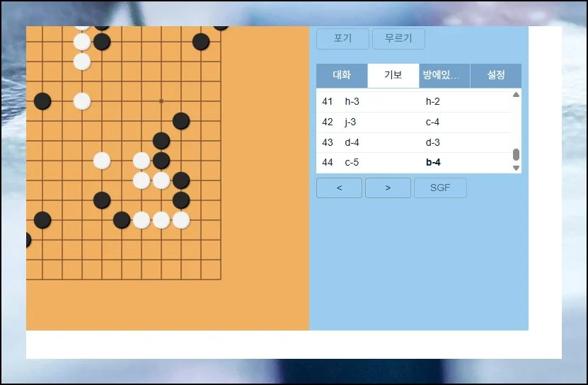Download the game via SGF button
Image resolution: width=588 pixels, height=385 pixels.
(x=439, y=188)
